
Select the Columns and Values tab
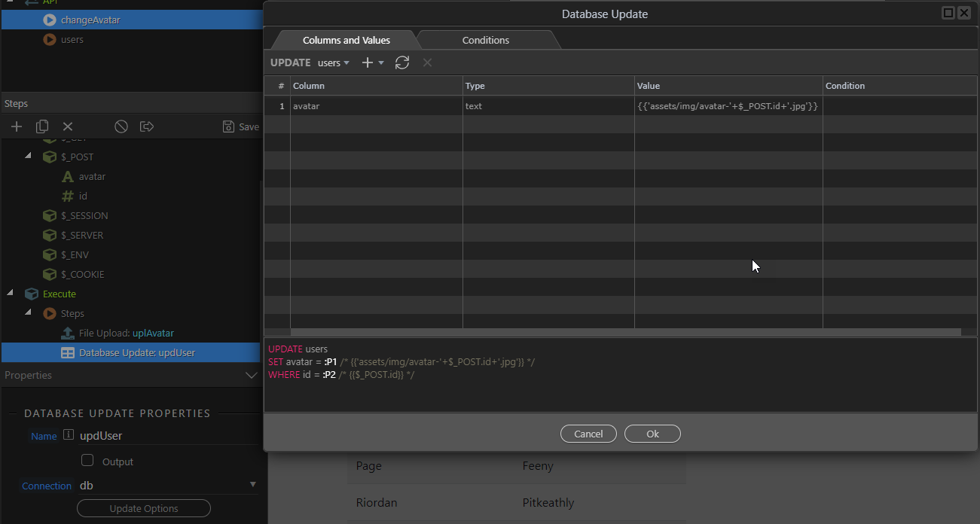coord(346,40)
